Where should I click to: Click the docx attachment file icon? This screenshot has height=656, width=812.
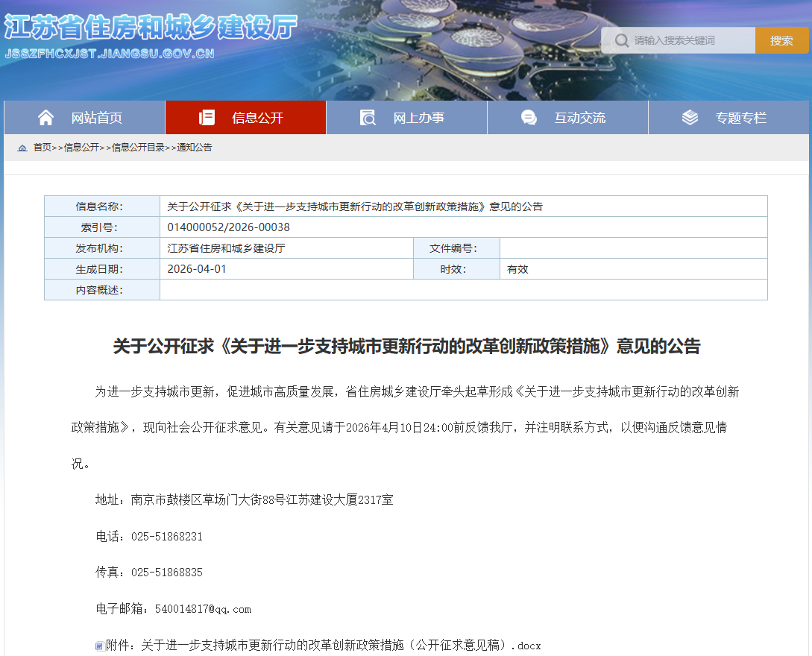click(x=99, y=646)
